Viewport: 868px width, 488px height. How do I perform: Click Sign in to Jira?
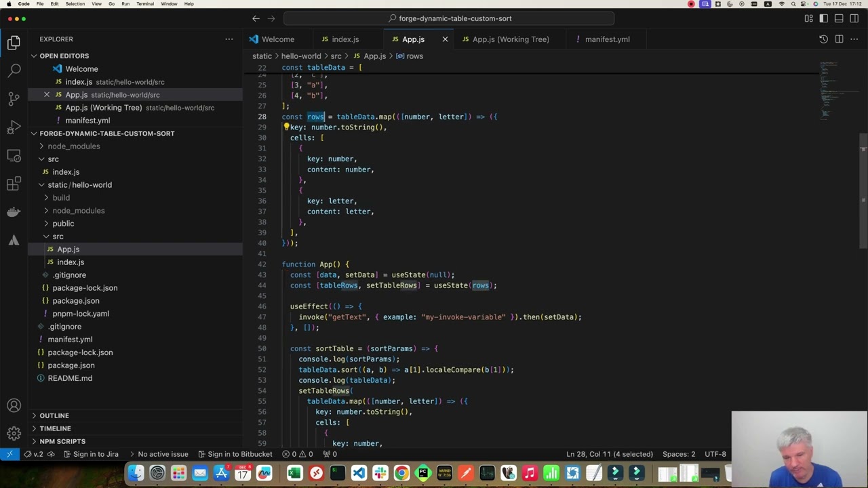point(90,454)
